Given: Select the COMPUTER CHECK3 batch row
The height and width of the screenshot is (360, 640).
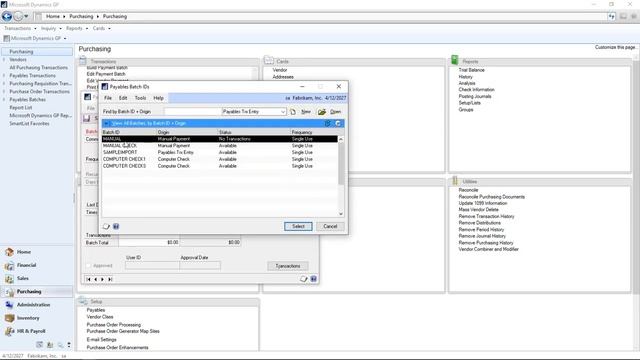Looking at the screenshot, I should click(x=220, y=166).
